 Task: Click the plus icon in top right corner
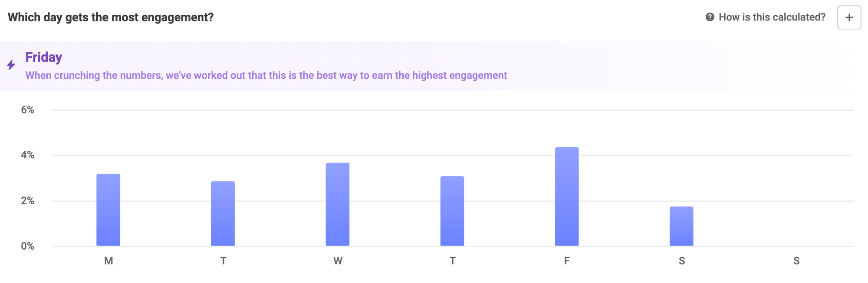849,17
